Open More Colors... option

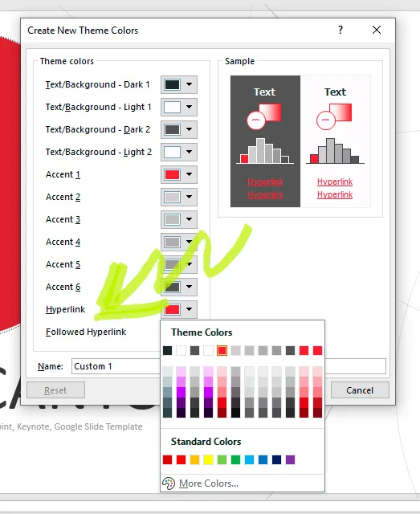209,483
